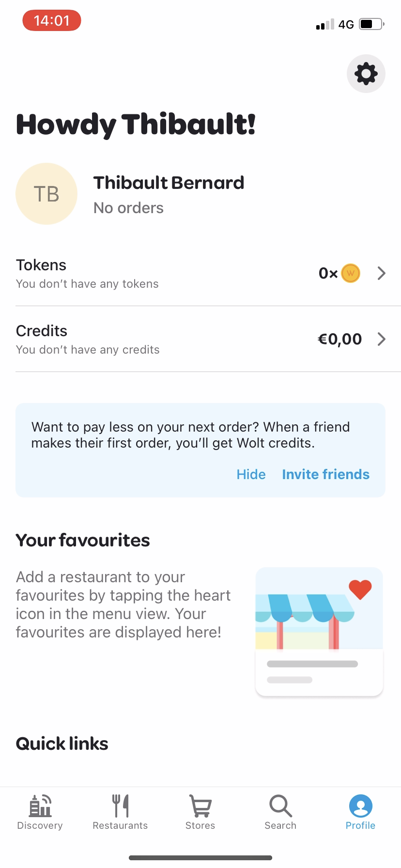Tap the gold Wolt token coin
Viewport: 401px width, 868px height.
[x=351, y=273]
